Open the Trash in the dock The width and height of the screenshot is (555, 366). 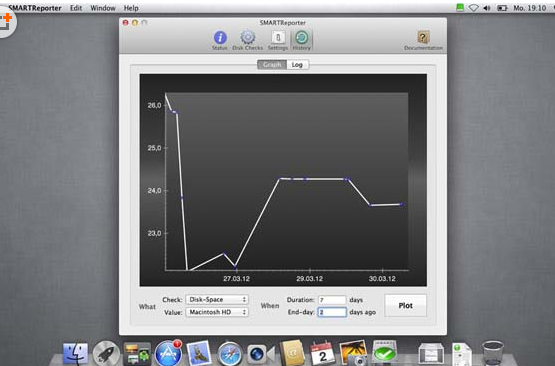[x=493, y=353]
